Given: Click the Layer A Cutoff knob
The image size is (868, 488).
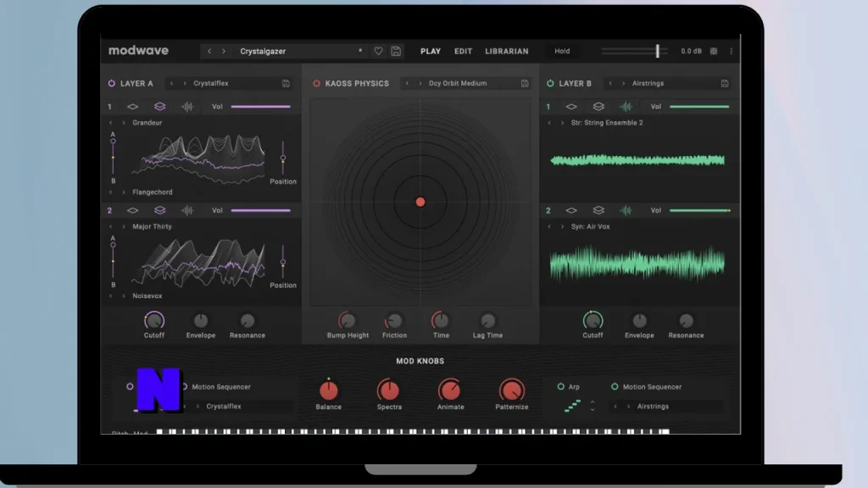Looking at the screenshot, I should tap(154, 321).
